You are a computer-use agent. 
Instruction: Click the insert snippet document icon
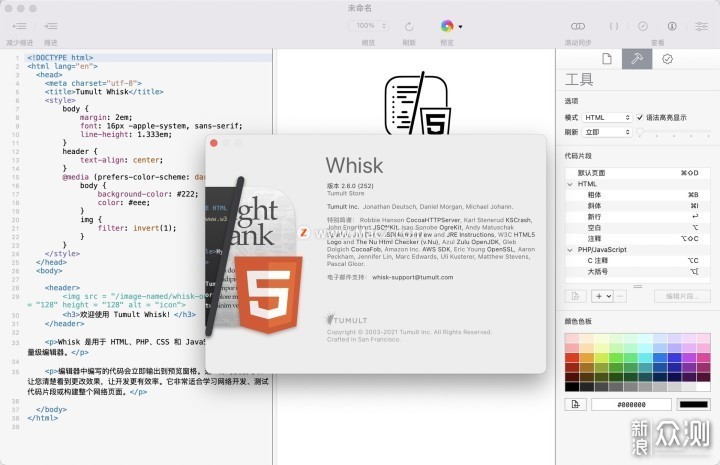pos(575,296)
